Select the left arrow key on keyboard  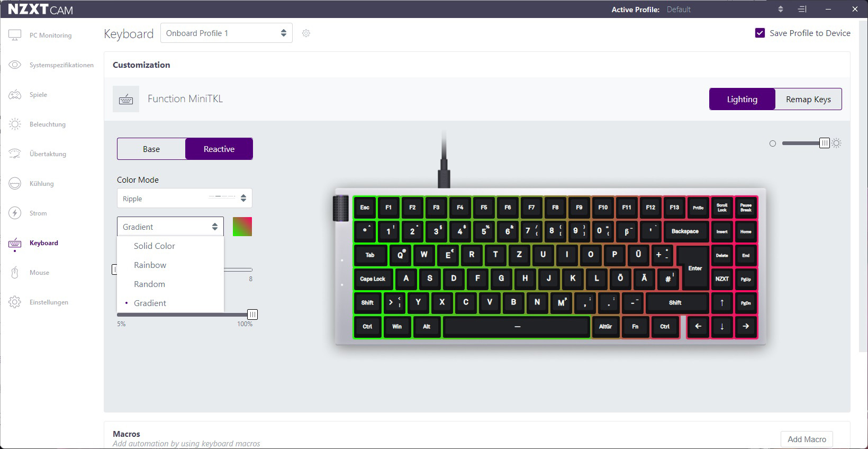[x=698, y=326]
